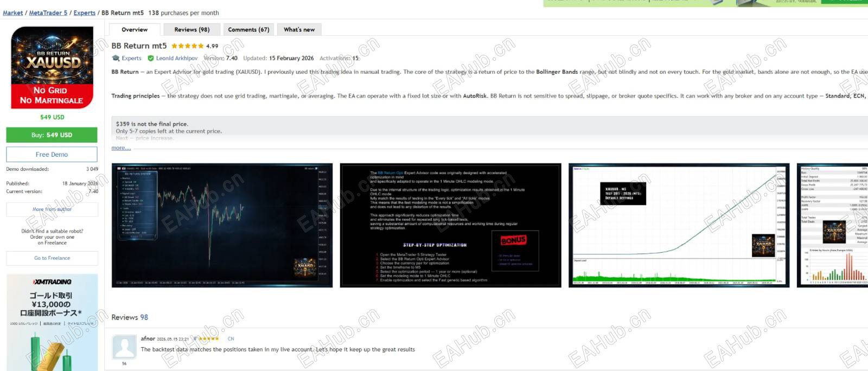The width and height of the screenshot is (868, 371).
Task: Open the history quality report screenshot thumbnail
Action: (x=832, y=225)
